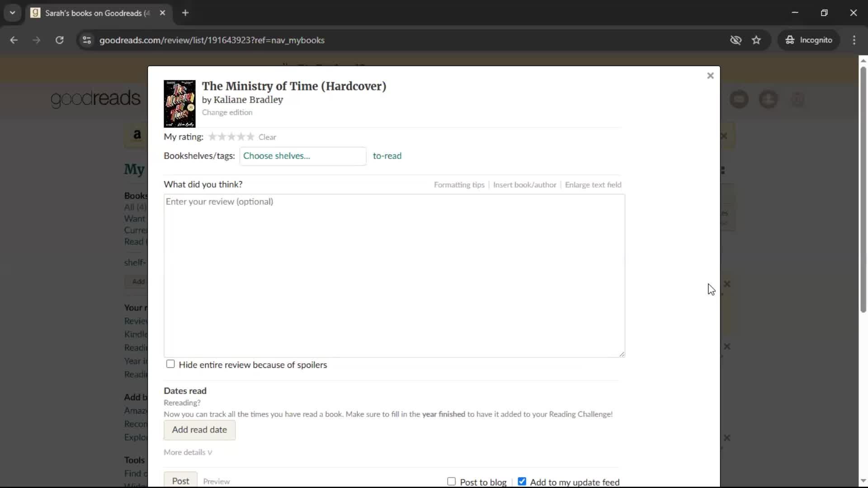Check Hide entire review because of spoilers
The height and width of the screenshot is (488, 868).
[x=170, y=364]
